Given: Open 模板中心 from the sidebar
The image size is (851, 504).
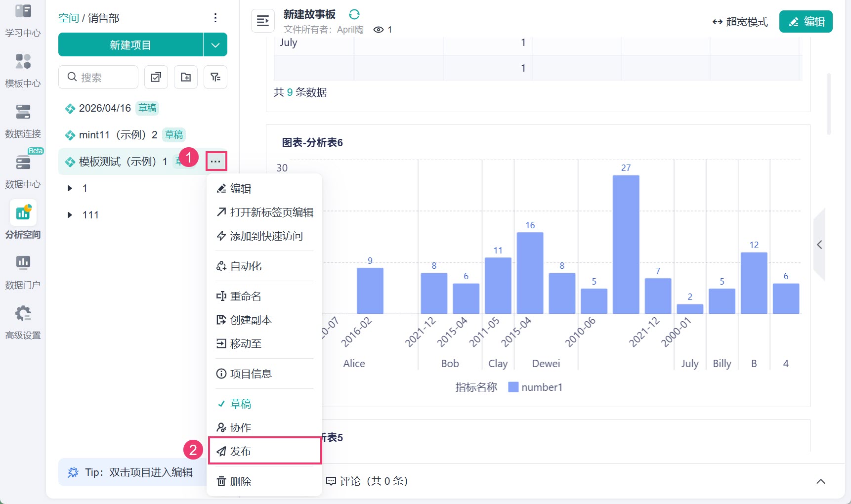Looking at the screenshot, I should 23,70.
